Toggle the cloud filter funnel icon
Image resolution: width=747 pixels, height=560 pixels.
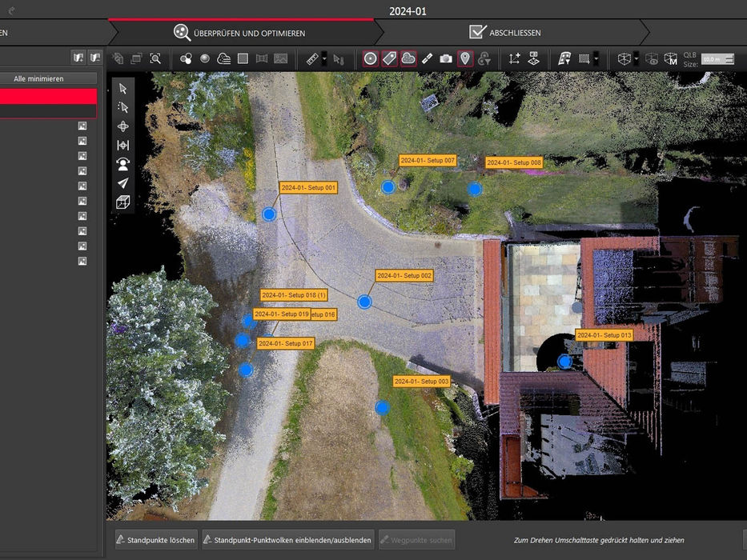(x=484, y=58)
